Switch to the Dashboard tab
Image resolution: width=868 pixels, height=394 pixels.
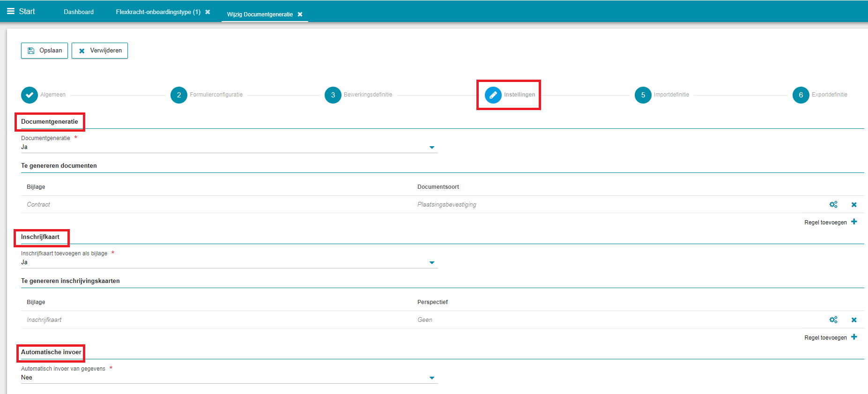[x=79, y=12]
